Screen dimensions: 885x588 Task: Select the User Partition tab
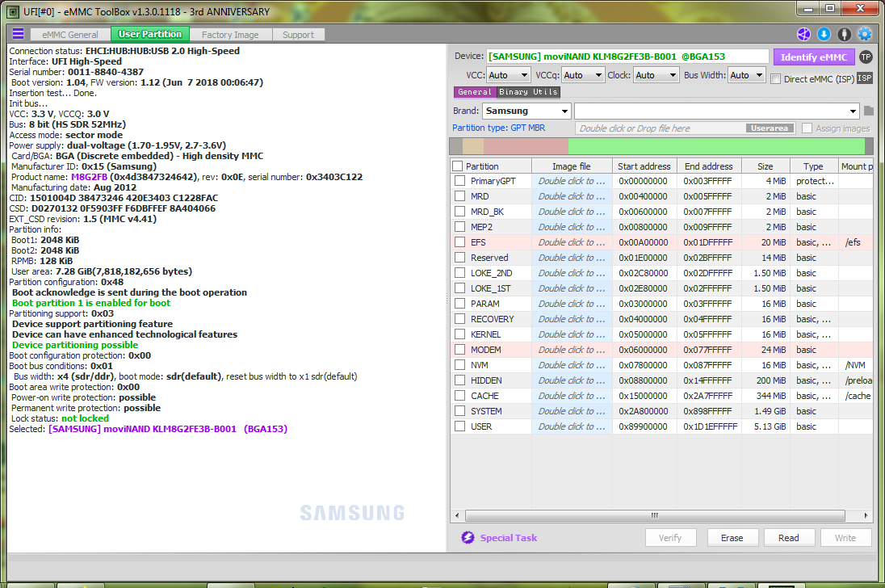pos(150,34)
